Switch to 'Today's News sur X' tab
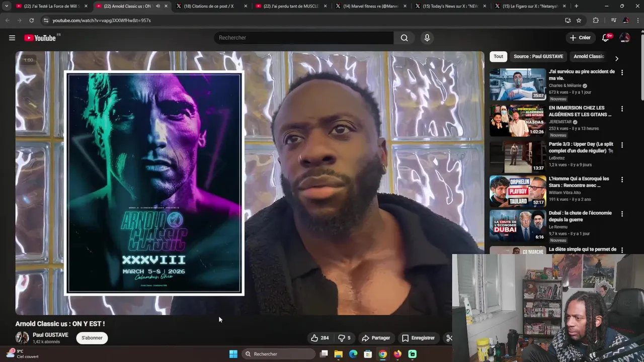This screenshot has height=362, width=644. pyautogui.click(x=450, y=6)
